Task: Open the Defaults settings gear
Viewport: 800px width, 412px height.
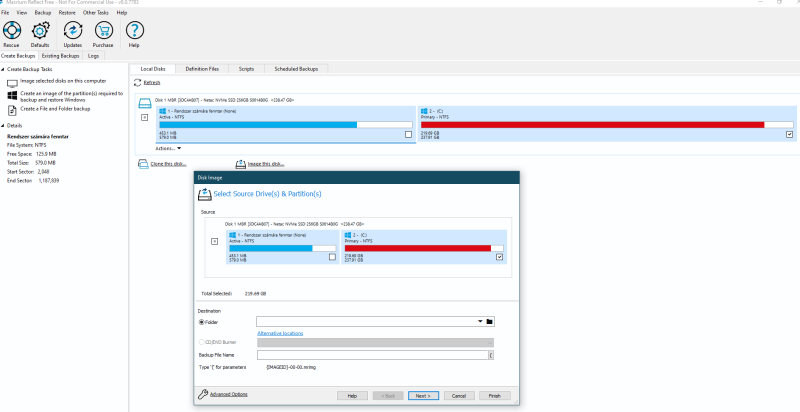Action: [x=40, y=31]
